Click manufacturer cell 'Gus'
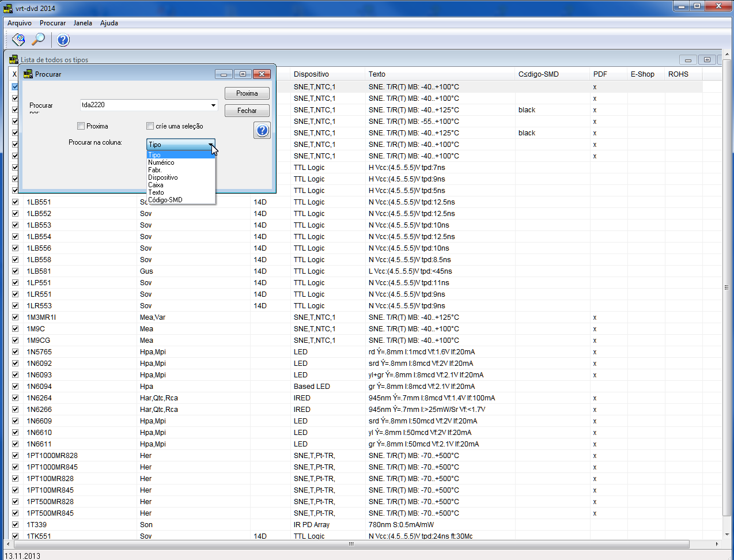Screen dimensions: 734x560 pos(146,271)
